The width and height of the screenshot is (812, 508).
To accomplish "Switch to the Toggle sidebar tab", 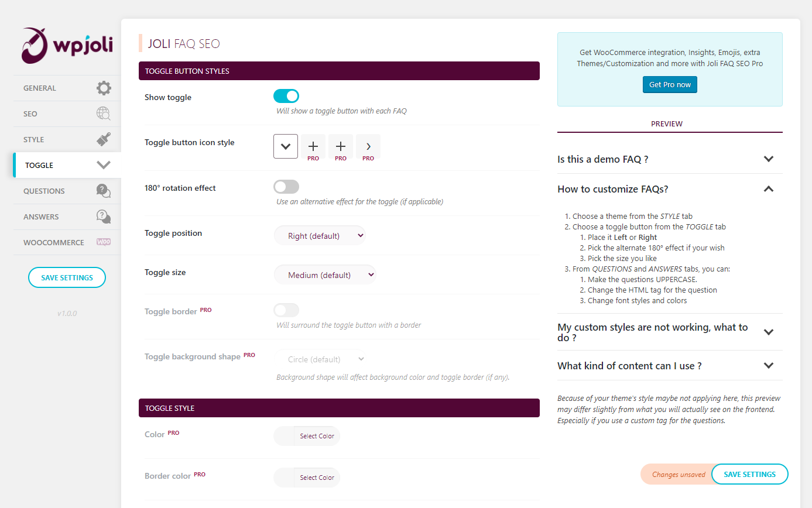I will (39, 165).
